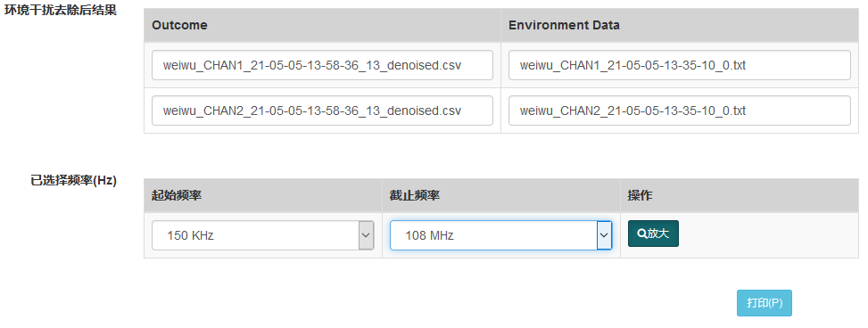The image size is (868, 328).
Task: Click the 108 MHz text in cutoff frequency
Action: pos(429,235)
